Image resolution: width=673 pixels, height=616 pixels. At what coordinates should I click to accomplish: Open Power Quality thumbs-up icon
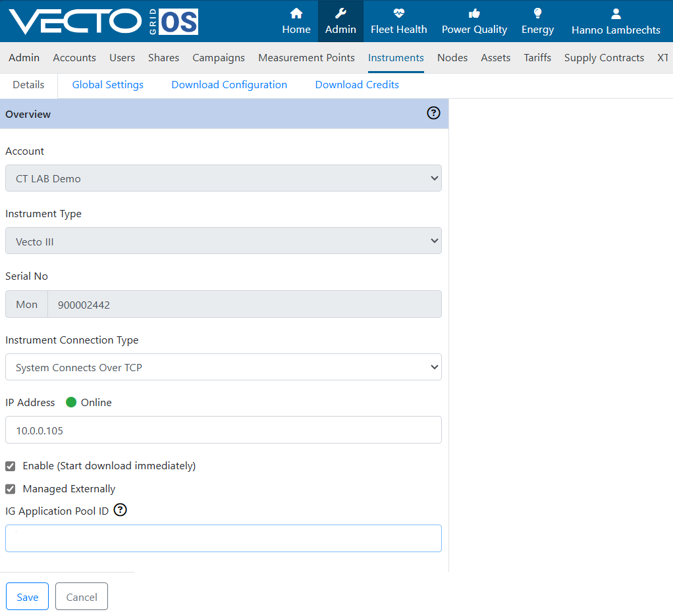click(x=474, y=14)
